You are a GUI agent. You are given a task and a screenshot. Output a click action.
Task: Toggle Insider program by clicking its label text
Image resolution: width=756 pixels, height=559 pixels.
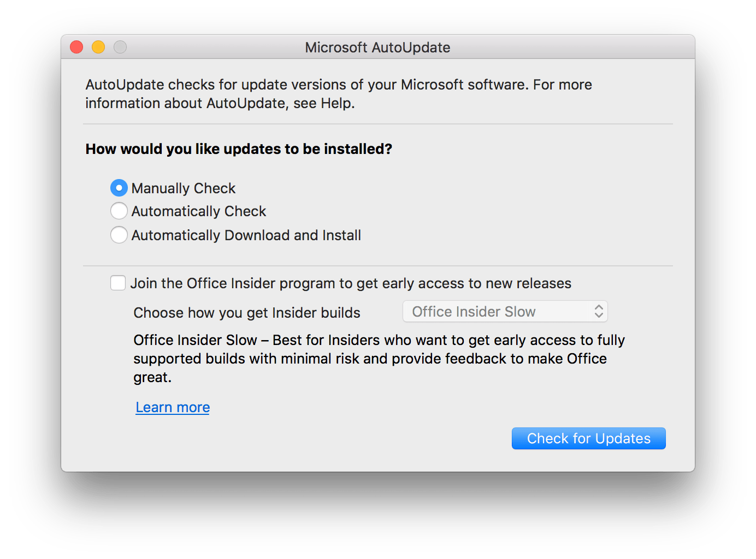point(351,283)
